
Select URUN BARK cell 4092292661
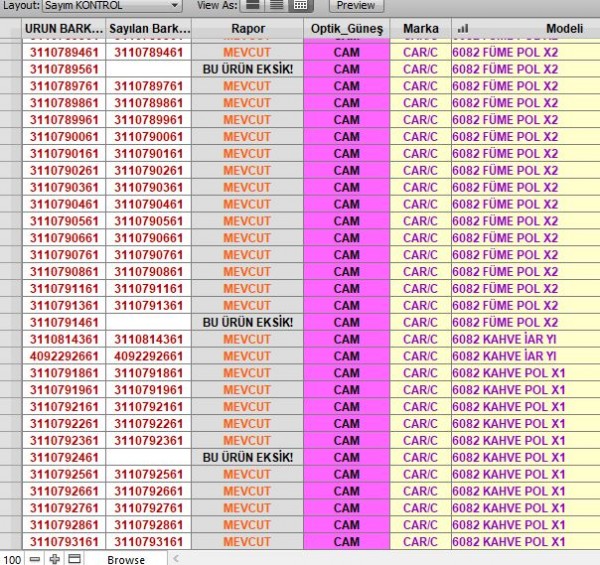[x=64, y=356]
